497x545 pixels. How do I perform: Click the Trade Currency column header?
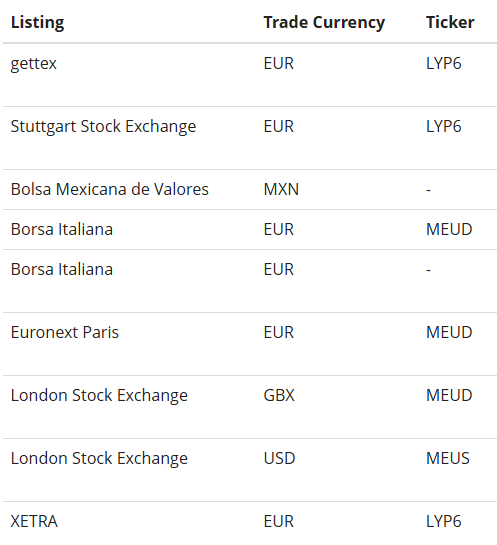[324, 23]
